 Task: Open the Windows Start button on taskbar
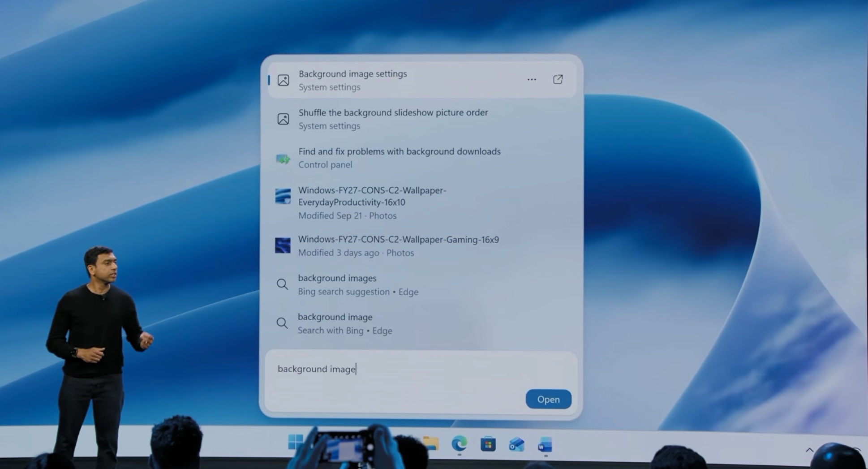point(296,443)
